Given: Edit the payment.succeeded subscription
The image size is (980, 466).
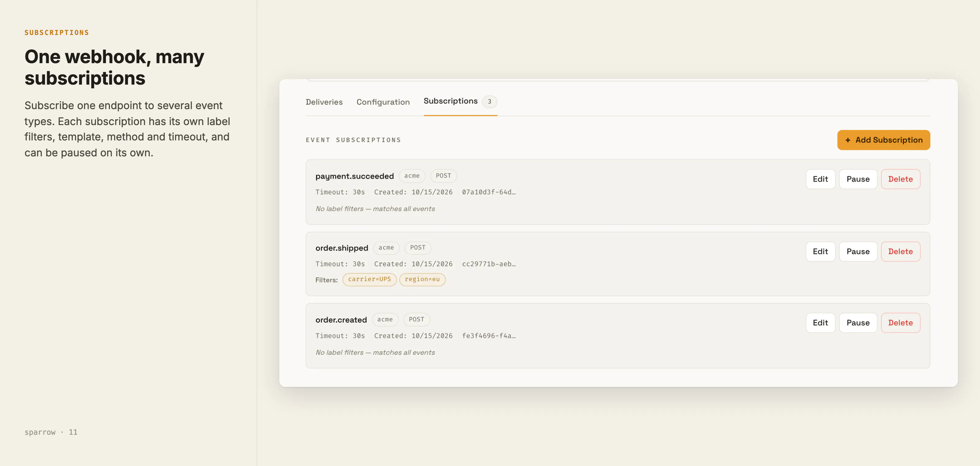Looking at the screenshot, I should [x=820, y=179].
